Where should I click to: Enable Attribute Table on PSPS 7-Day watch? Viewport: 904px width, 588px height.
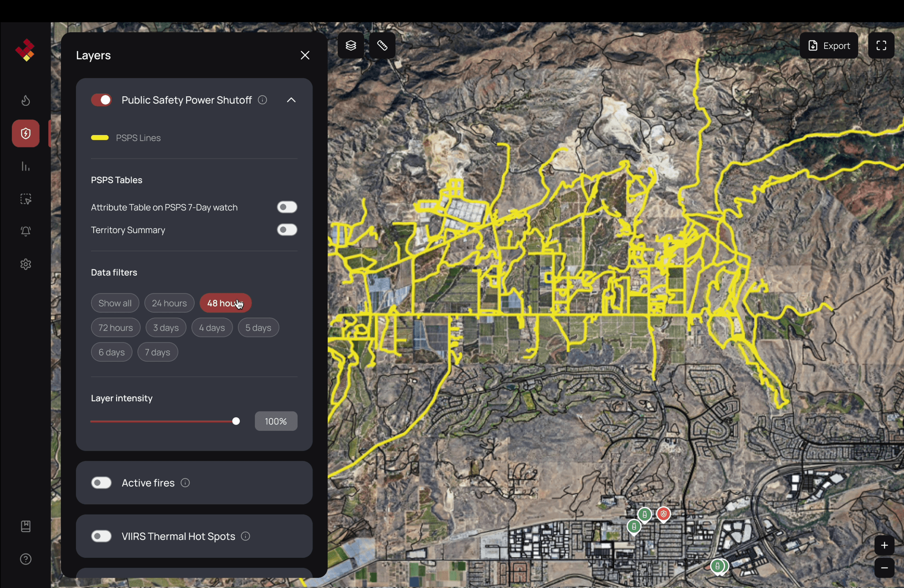point(287,207)
